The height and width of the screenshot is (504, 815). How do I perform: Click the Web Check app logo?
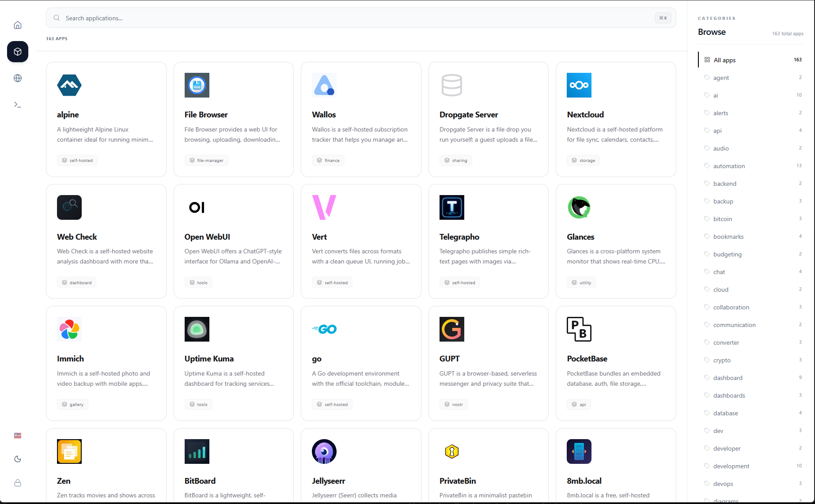69,207
